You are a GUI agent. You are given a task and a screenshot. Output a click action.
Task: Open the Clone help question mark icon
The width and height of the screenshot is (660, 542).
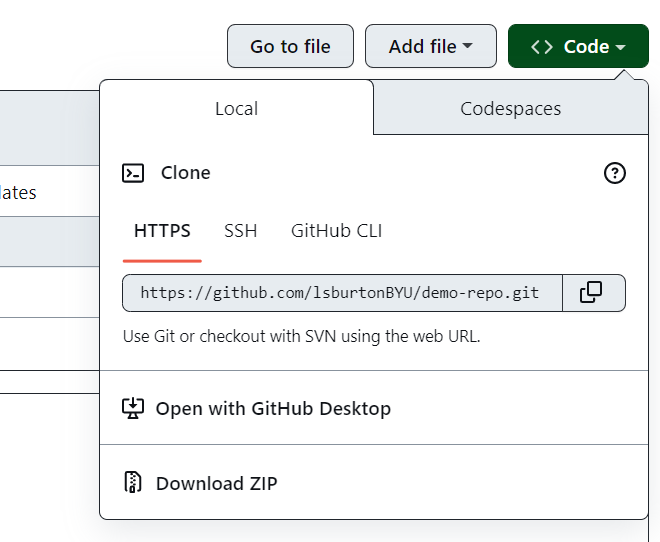615,173
